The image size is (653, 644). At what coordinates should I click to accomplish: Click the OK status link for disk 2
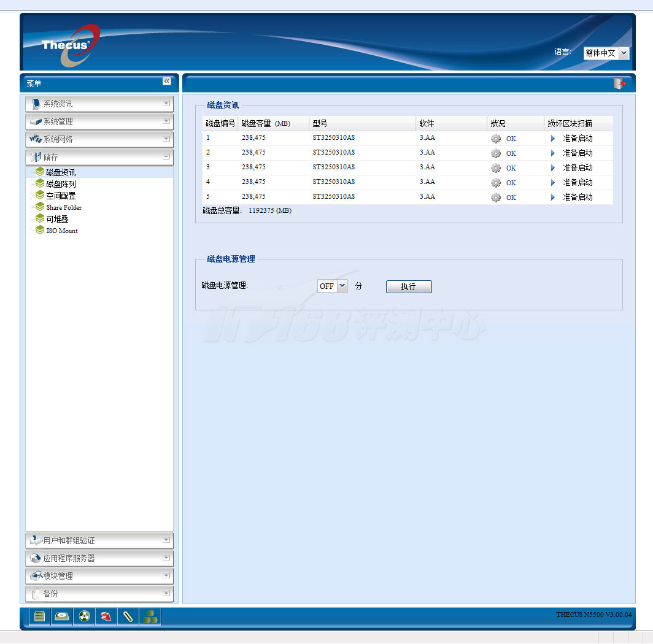(x=511, y=153)
